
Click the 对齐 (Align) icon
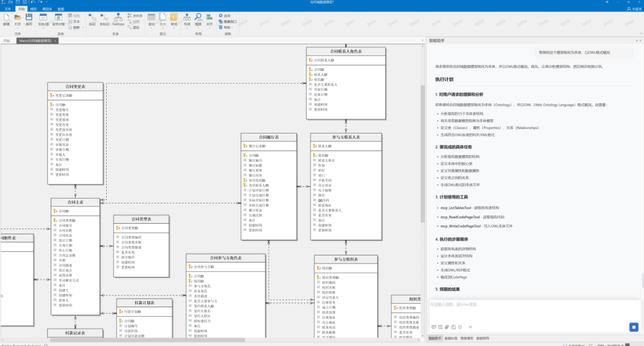(x=209, y=18)
